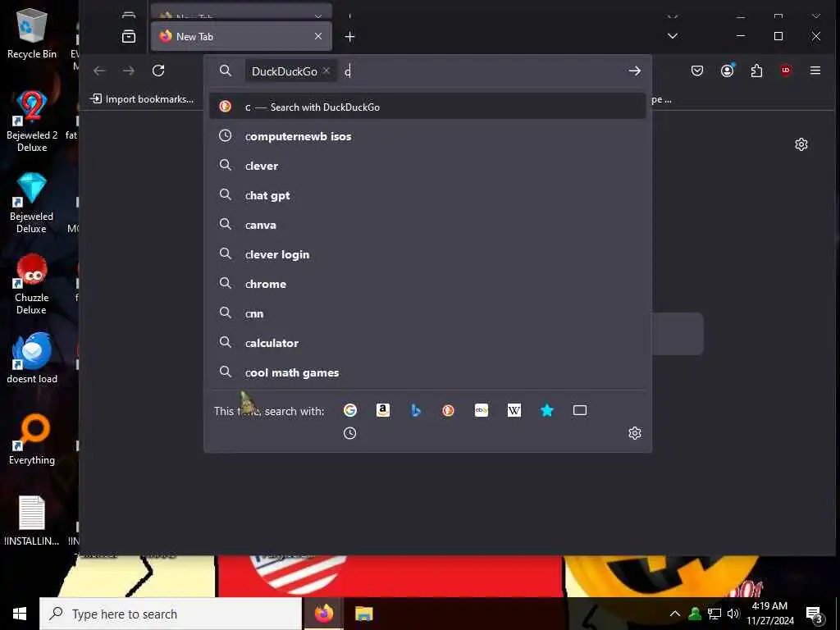Screen dimensions: 840x630
Task: Select the 'doesnt load' Thunderbird shortcut
Action: [32, 358]
